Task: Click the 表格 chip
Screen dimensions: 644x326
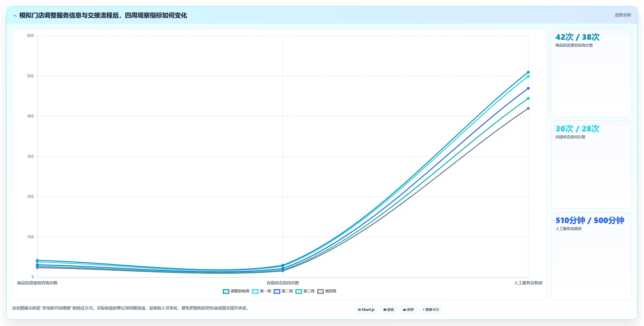Action: tap(388, 310)
